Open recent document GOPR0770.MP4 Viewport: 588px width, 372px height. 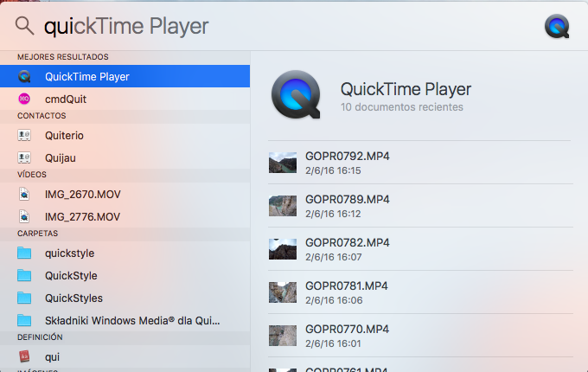coord(420,336)
